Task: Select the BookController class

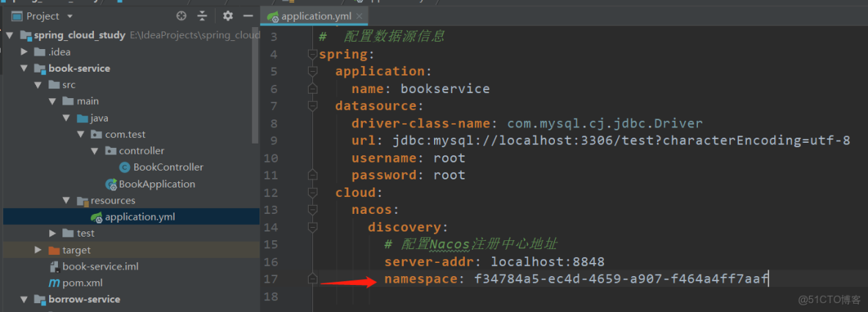Action: (x=169, y=167)
